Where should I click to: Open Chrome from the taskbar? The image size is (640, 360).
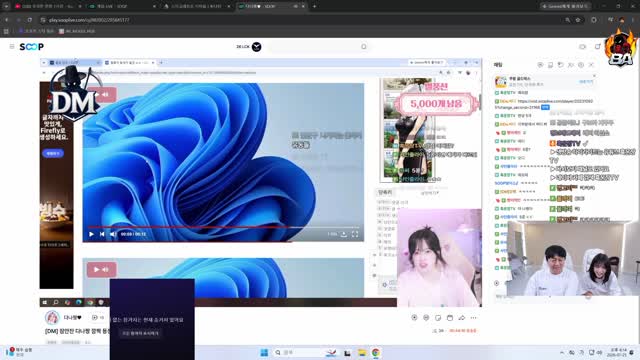coord(376,352)
